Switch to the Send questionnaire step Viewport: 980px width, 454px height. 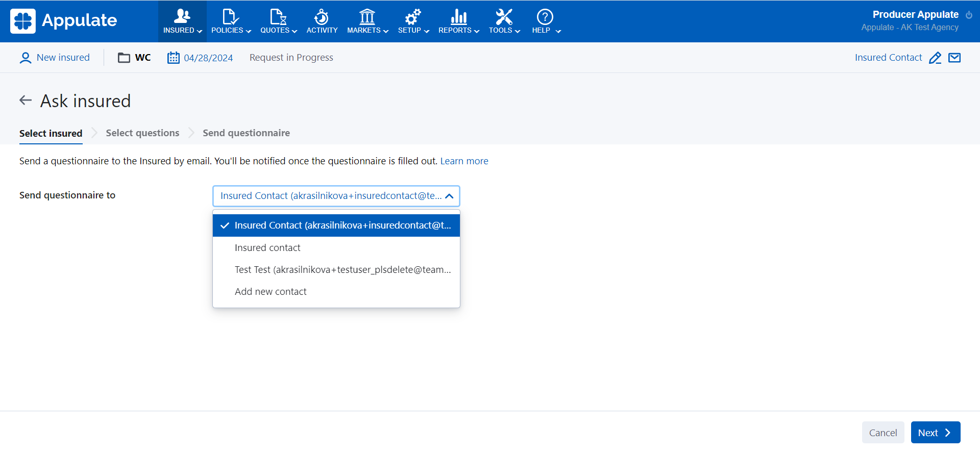pos(246,133)
